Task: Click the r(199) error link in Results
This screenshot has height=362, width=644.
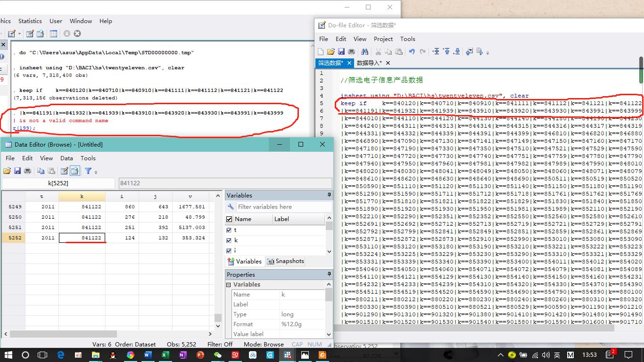Action: tap(24, 128)
